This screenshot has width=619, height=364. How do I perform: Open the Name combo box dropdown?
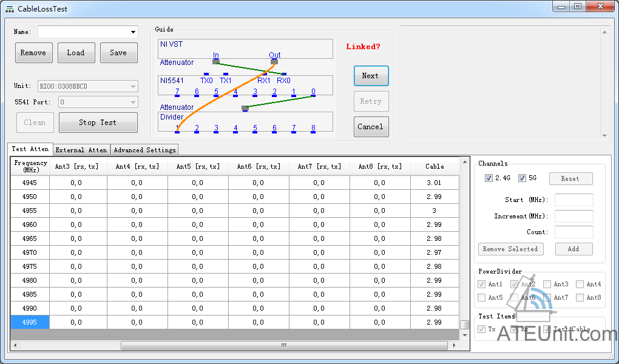click(x=133, y=32)
